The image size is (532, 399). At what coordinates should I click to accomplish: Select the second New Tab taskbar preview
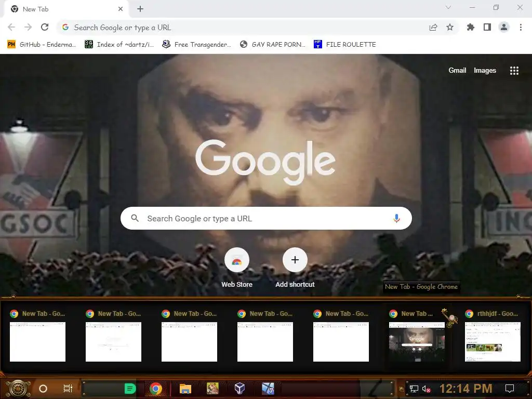click(113, 336)
